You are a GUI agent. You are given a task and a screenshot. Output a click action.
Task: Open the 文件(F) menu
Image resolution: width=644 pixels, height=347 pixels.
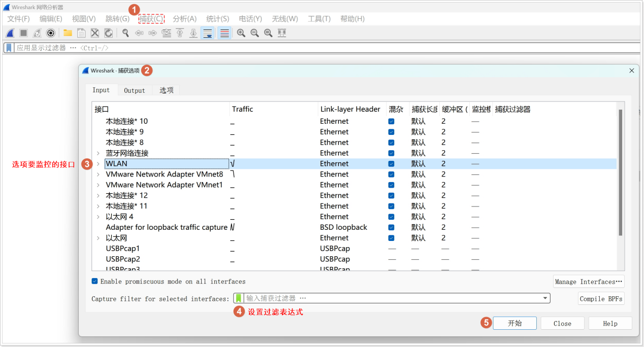[18, 19]
